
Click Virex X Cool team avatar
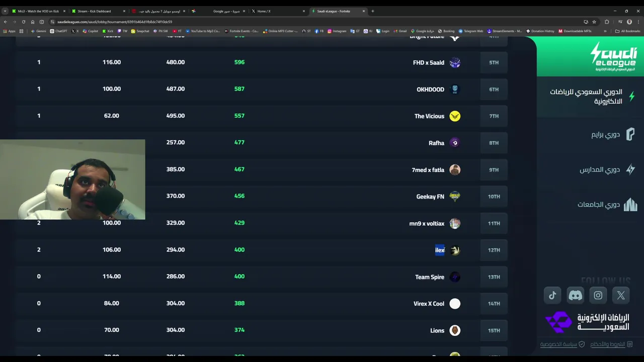coord(455,304)
